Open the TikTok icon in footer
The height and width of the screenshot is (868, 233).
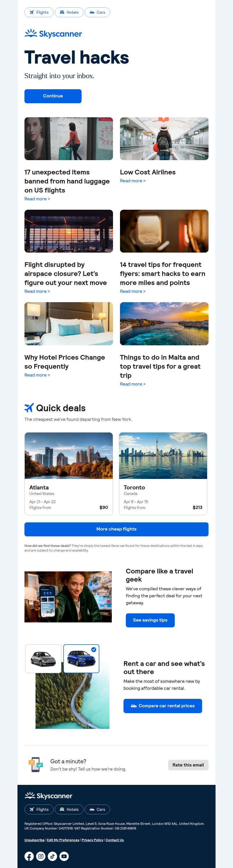[52, 856]
